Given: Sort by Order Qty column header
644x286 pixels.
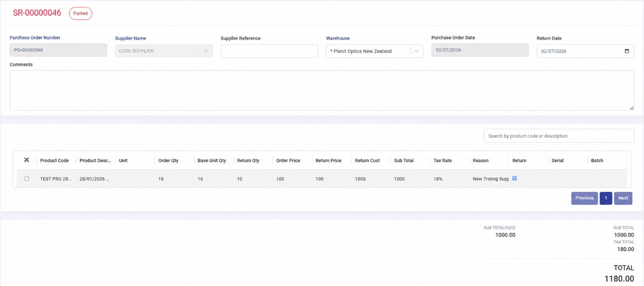Looking at the screenshot, I should click(x=168, y=160).
